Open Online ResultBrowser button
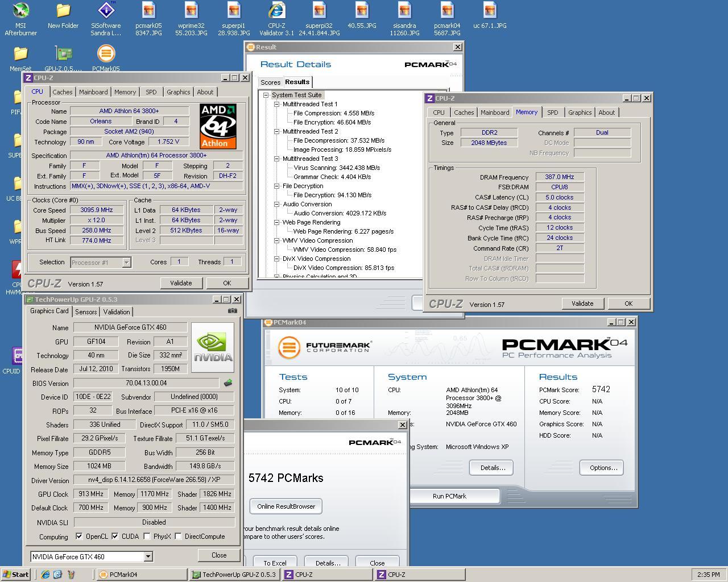This screenshot has height=582, width=728. (286, 506)
